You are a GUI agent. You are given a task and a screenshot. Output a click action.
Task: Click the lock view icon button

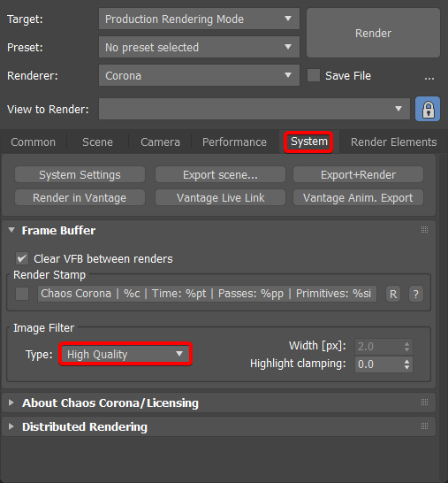click(428, 109)
